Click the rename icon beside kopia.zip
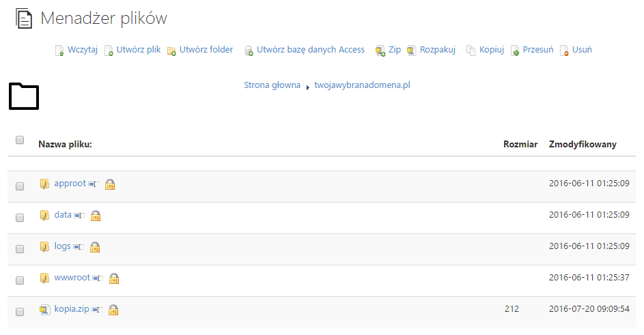 coord(96,310)
